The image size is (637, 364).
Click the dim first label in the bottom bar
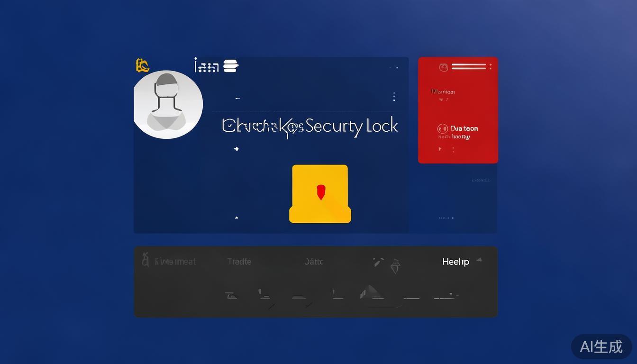[175, 261]
